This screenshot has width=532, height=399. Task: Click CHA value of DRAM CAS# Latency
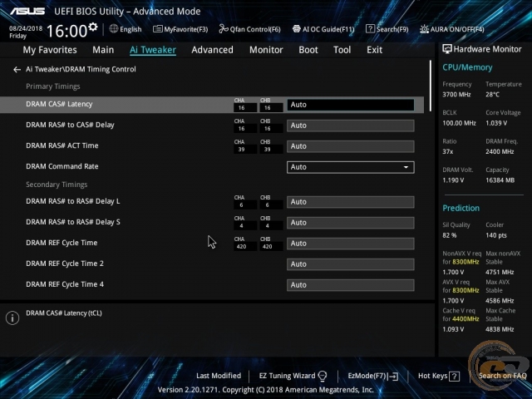point(245,108)
